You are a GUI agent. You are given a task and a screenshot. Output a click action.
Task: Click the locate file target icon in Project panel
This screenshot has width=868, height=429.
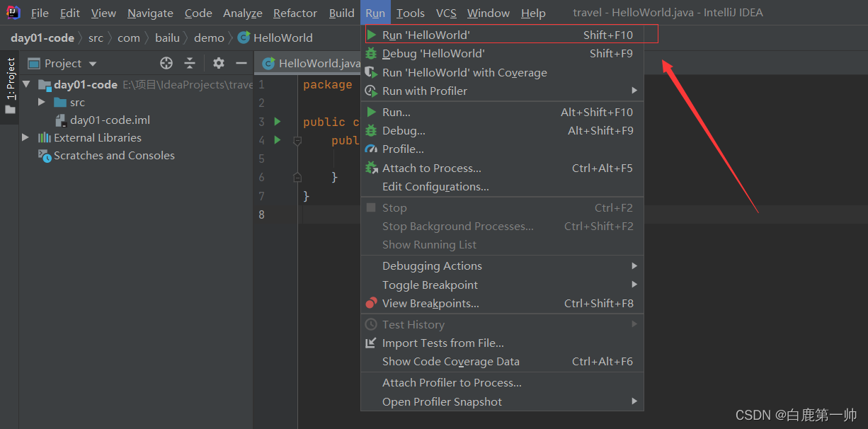point(166,63)
